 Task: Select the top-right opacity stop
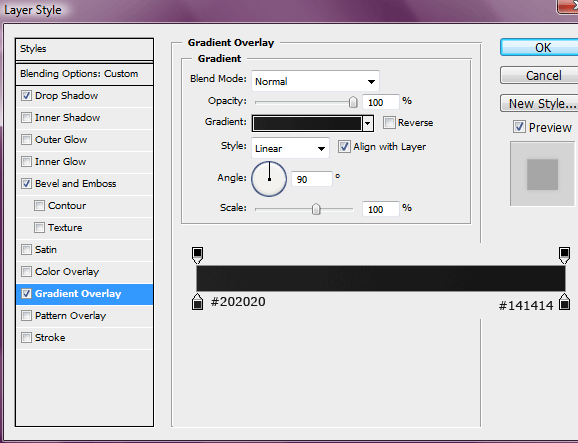point(564,255)
